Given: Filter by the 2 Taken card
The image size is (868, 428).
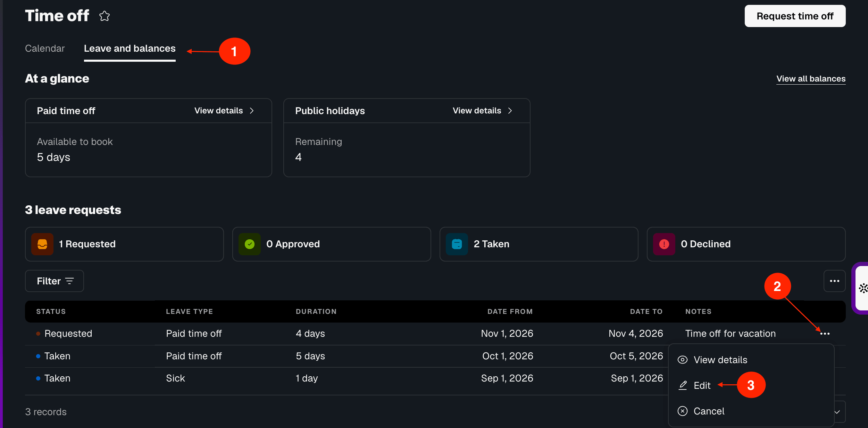Looking at the screenshot, I should 539,244.
